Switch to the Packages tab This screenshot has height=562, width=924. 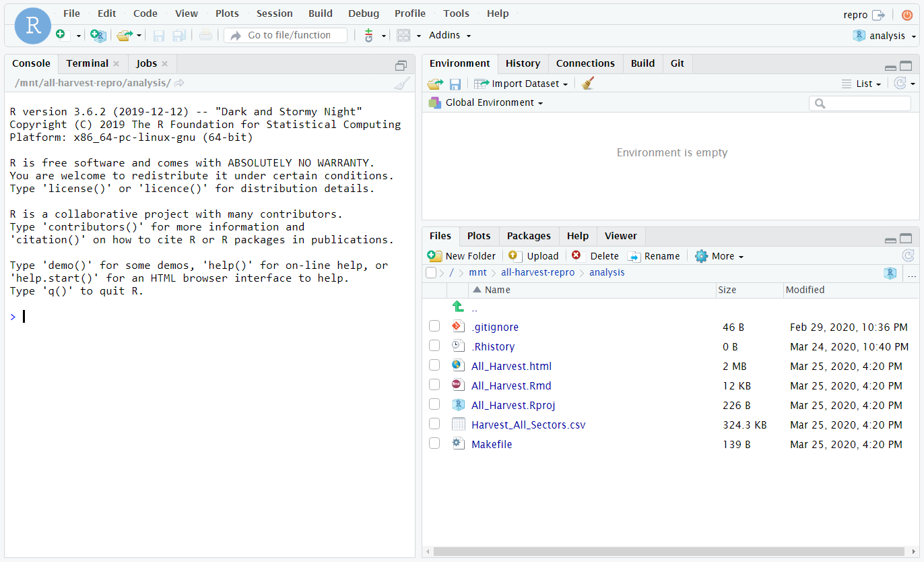coord(529,236)
